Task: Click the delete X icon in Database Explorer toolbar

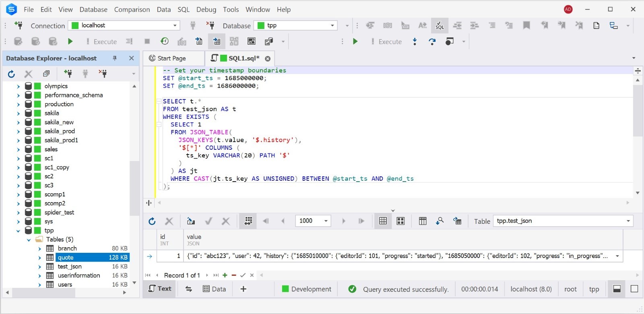Action: (x=28, y=74)
